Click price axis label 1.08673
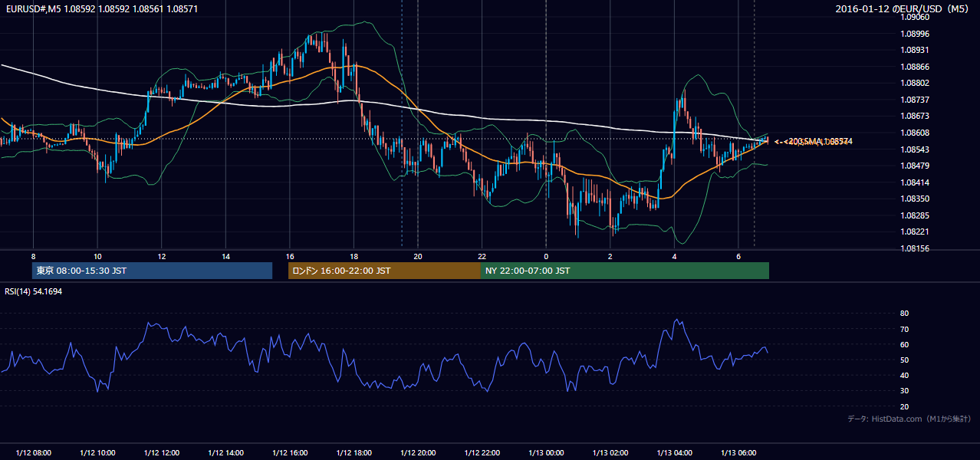Image resolution: width=980 pixels, height=460 pixels. coord(914,116)
